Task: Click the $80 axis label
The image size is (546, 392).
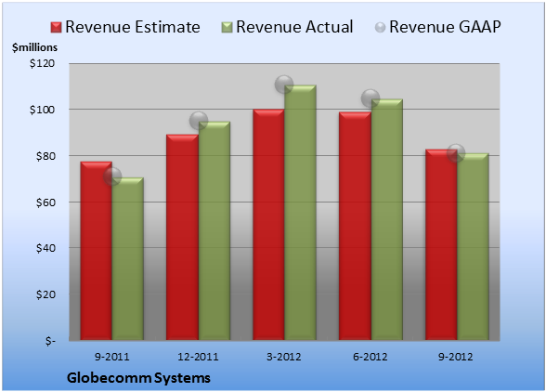Action: tap(45, 156)
